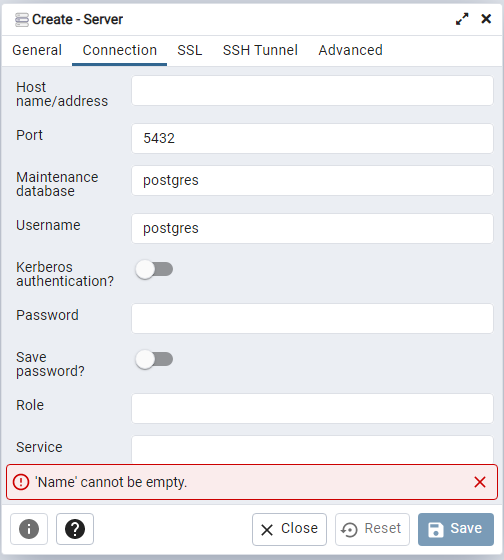The height and width of the screenshot is (560, 504).
Task: Go to the Advanced tab
Action: [x=350, y=50]
